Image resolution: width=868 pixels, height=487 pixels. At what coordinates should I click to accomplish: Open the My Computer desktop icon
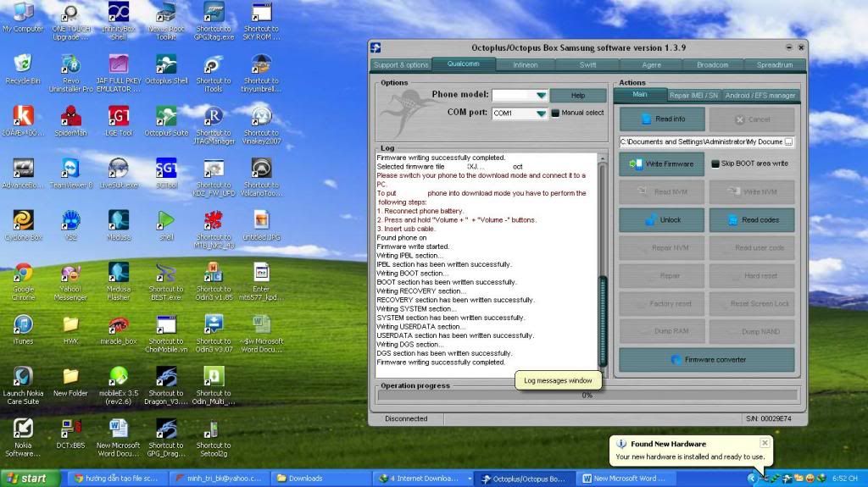point(23,18)
